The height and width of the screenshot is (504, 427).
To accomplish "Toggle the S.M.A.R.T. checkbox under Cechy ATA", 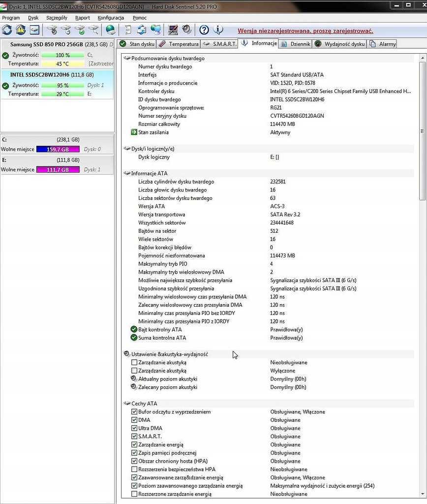I will (134, 436).
